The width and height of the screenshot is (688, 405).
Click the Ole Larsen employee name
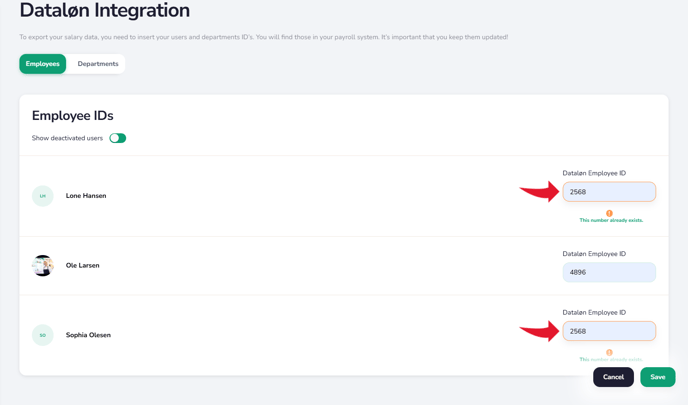[x=83, y=265]
